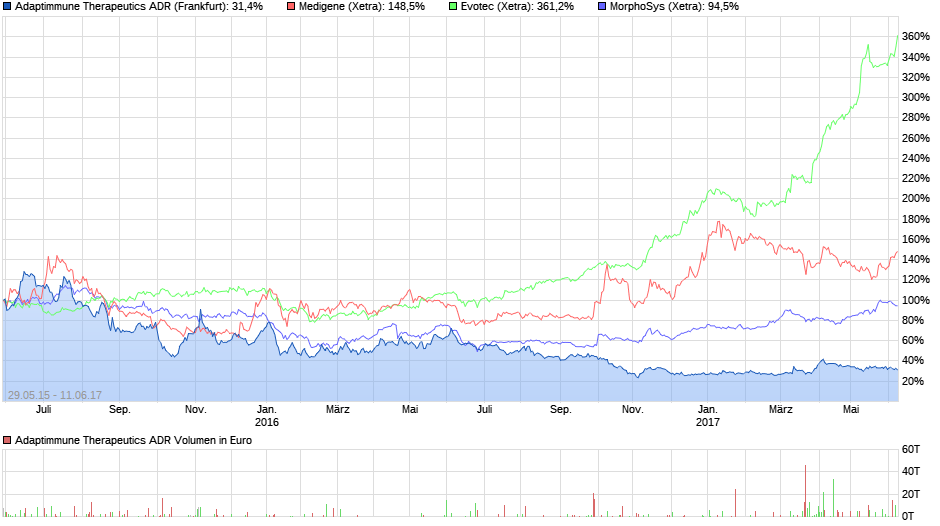Click the 40T volume axis label
This screenshot has width=940, height=526.
911,471
